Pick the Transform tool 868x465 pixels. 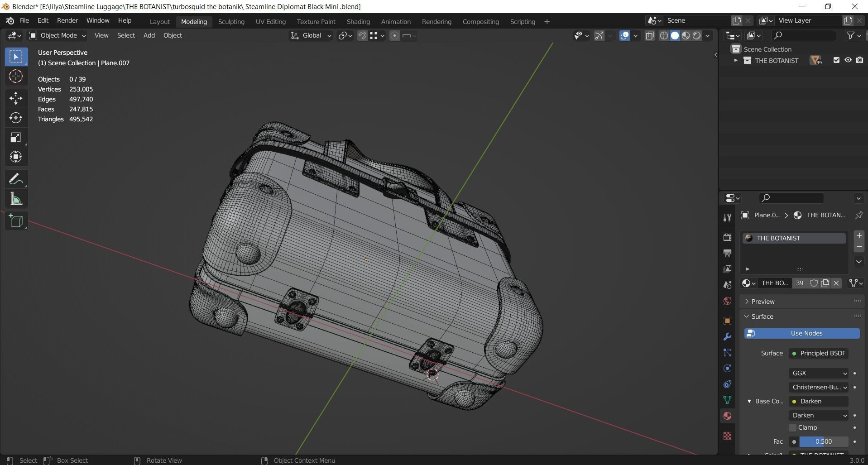16,157
